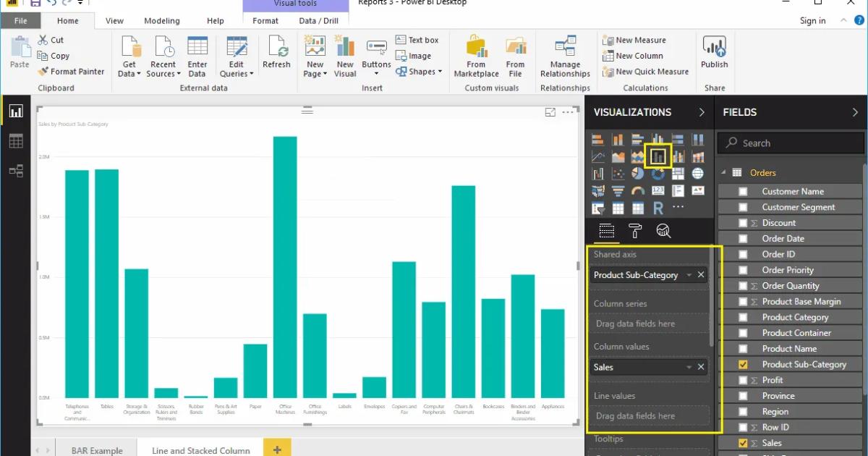
Task: Select the Table visualization icon
Action: tap(617, 207)
